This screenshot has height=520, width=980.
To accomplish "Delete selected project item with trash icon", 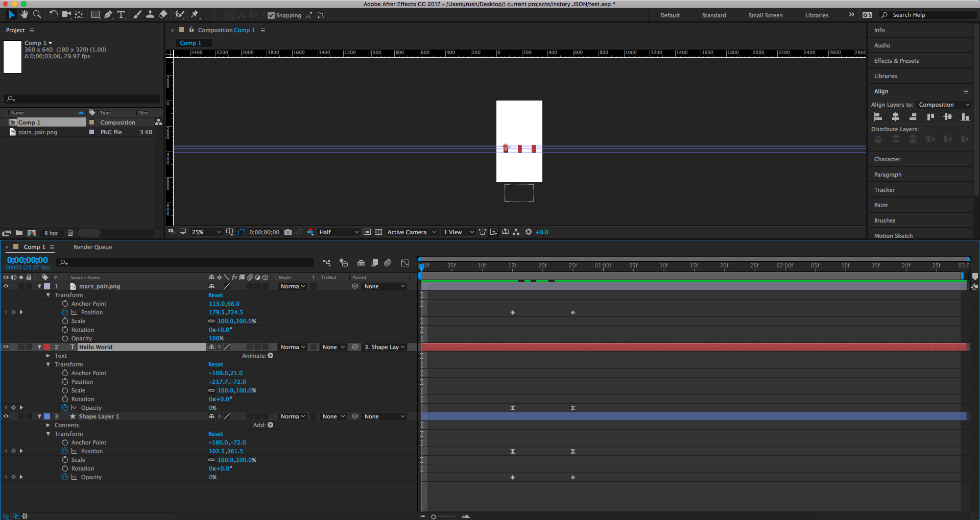I will pos(70,233).
